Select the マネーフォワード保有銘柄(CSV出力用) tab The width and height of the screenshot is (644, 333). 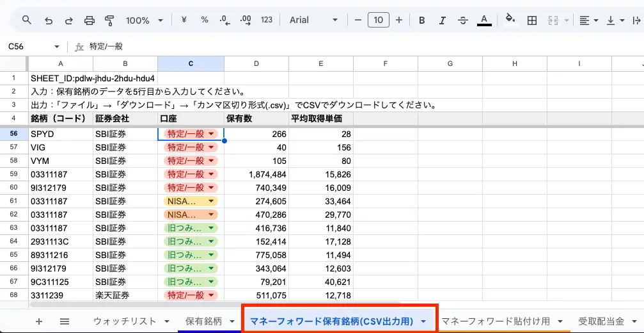pos(332,321)
